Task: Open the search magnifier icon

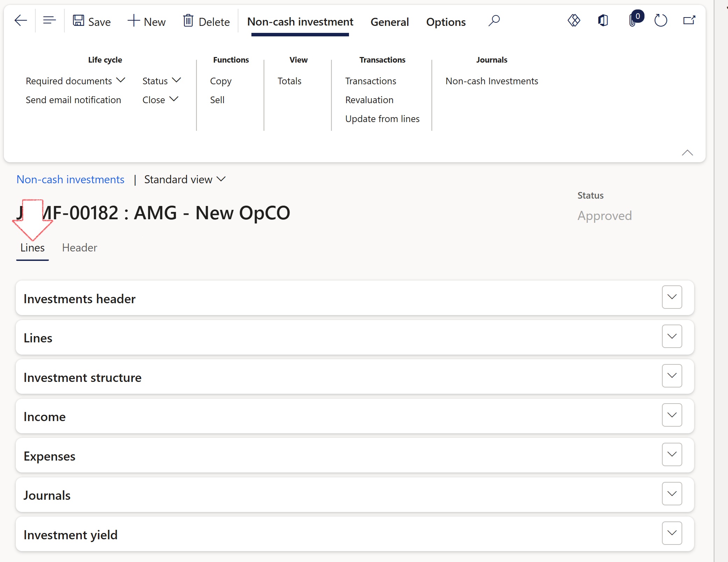Action: 494,21
